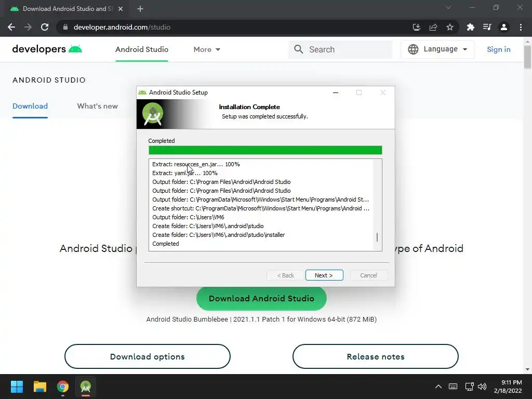This screenshot has height=399, width=532.
Task: Click the volume speaker tray icon
Action: coord(482,387)
